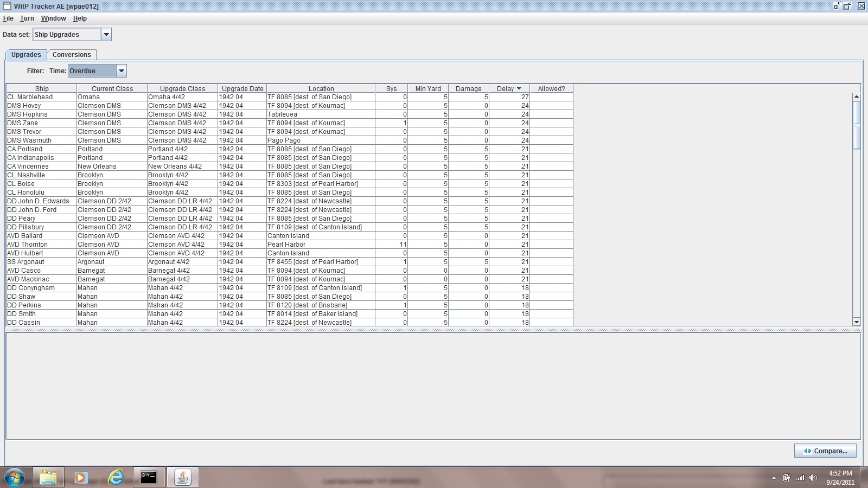
Task: Select ship CL Nashville
Action: (x=42, y=175)
